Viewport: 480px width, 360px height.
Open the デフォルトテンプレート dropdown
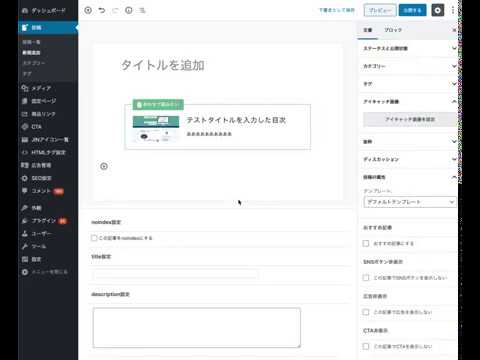point(410,202)
